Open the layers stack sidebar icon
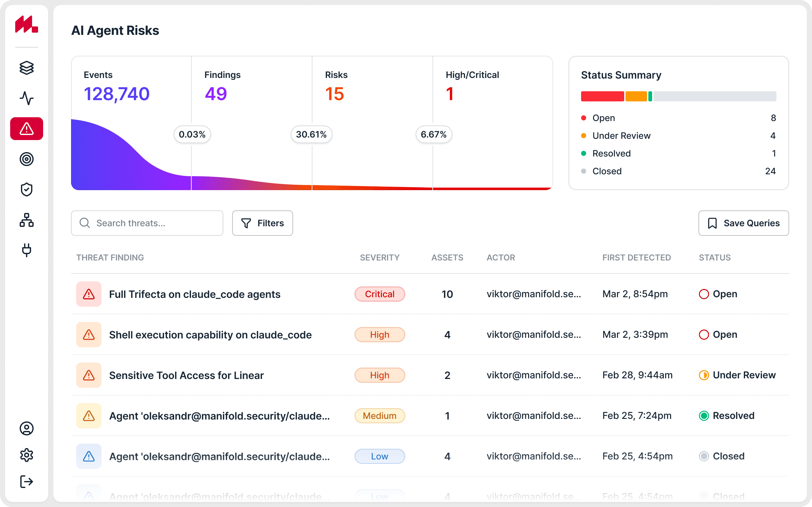The height and width of the screenshot is (507, 812). [27, 68]
